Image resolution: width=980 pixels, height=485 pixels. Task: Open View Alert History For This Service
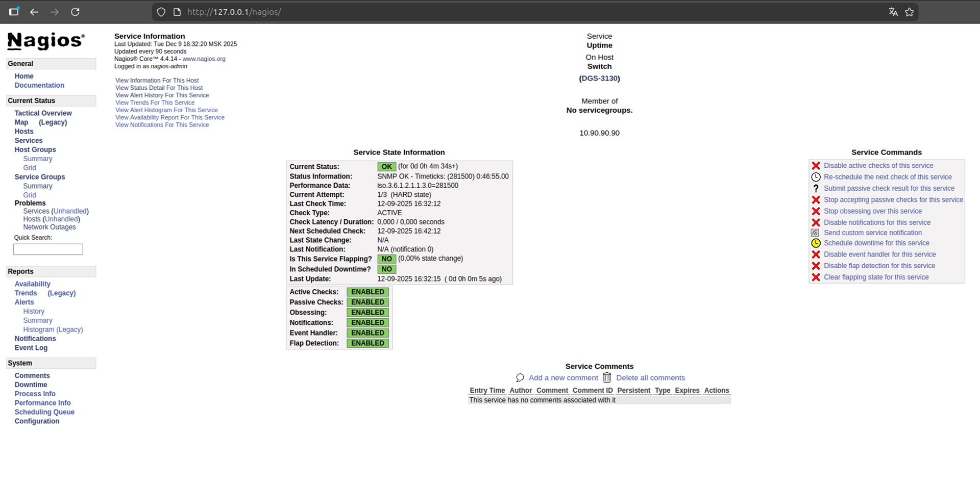click(x=162, y=95)
